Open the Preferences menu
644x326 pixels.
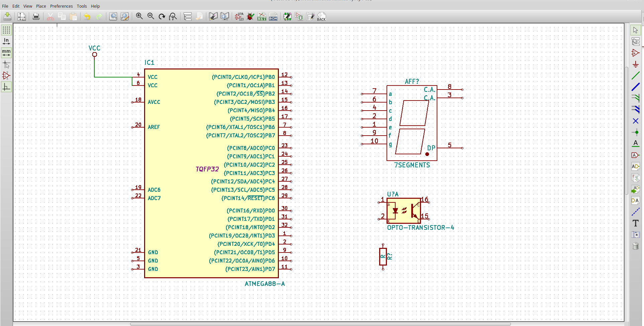(x=61, y=6)
